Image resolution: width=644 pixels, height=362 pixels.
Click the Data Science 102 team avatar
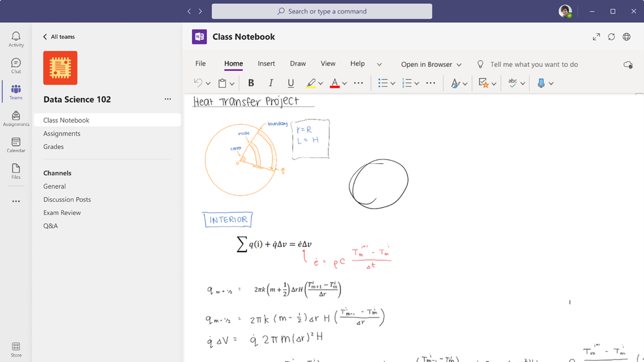[61, 68]
